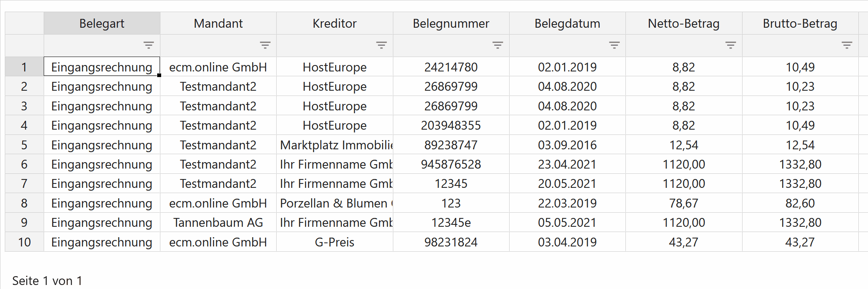Viewport: 868px width, 289px height.
Task: Sort by the Brutto-Betrag column header
Action: click(x=800, y=23)
